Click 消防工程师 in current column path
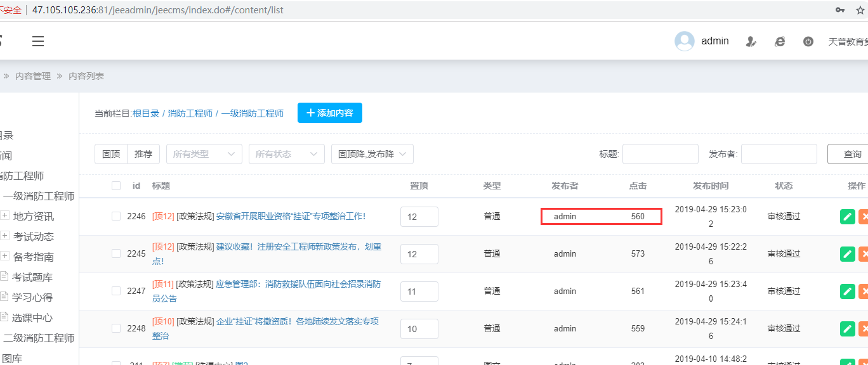The image size is (868, 365). (x=190, y=113)
